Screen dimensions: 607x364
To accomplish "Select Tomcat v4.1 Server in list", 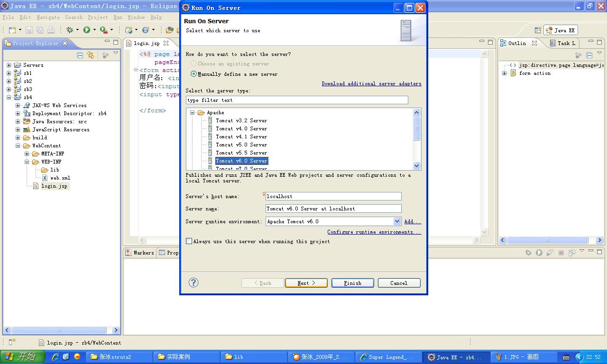I will click(241, 136).
